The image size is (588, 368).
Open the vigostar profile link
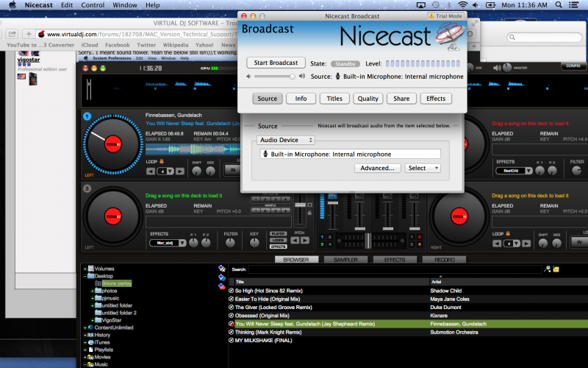(29, 60)
